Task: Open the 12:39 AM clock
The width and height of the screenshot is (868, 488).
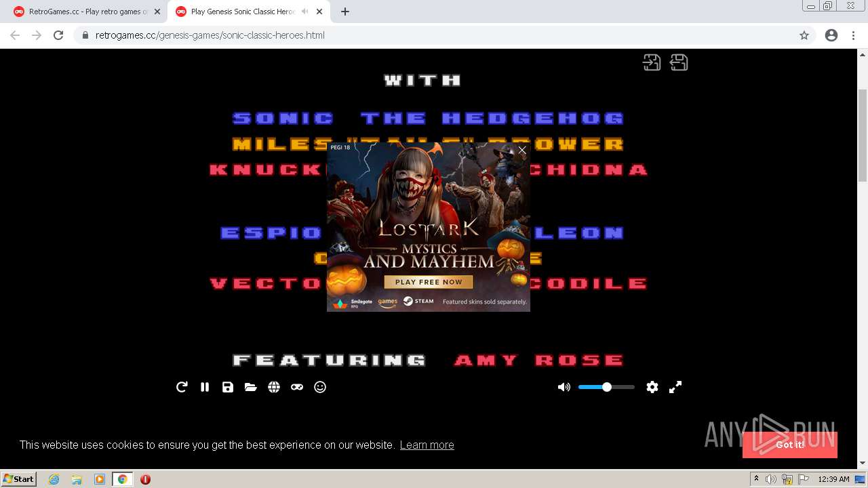Action: coord(833,479)
